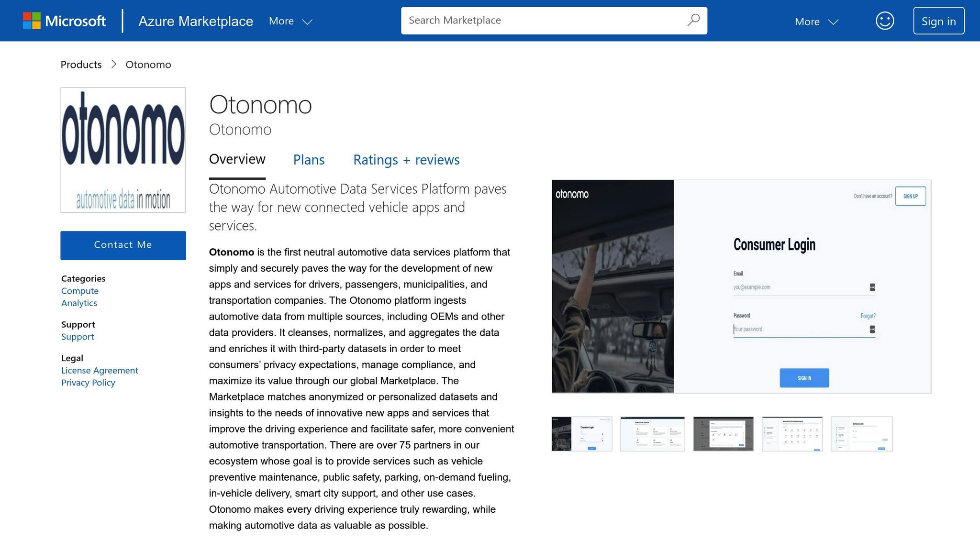
Task: Open the Analytics category link
Action: [79, 303]
